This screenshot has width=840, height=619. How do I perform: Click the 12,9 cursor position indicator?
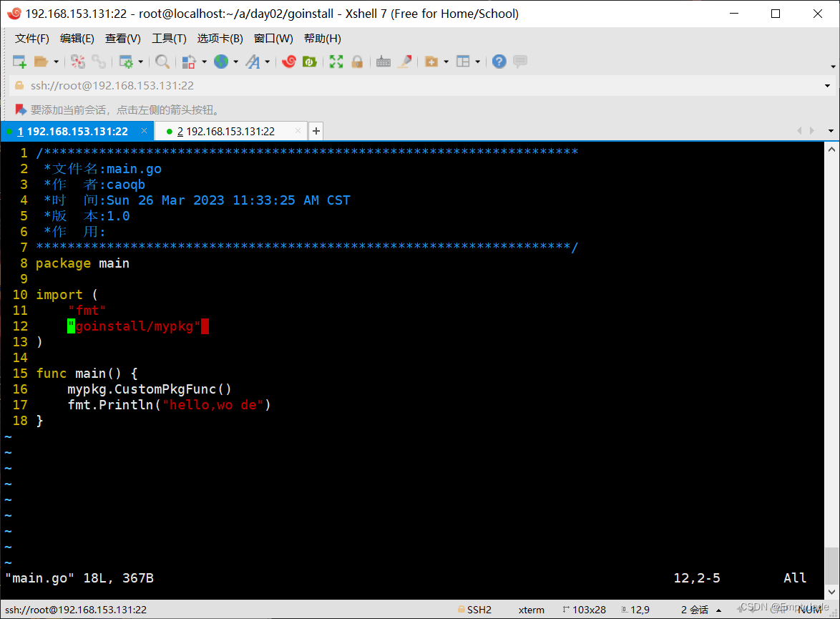pyautogui.click(x=640, y=610)
